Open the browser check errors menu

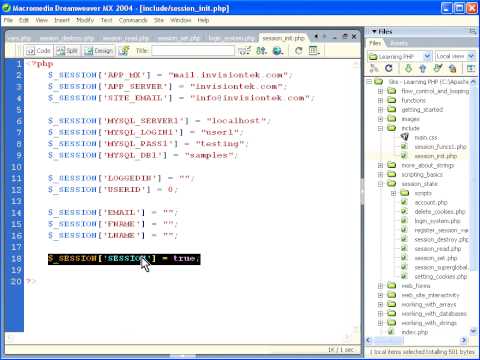(244, 51)
